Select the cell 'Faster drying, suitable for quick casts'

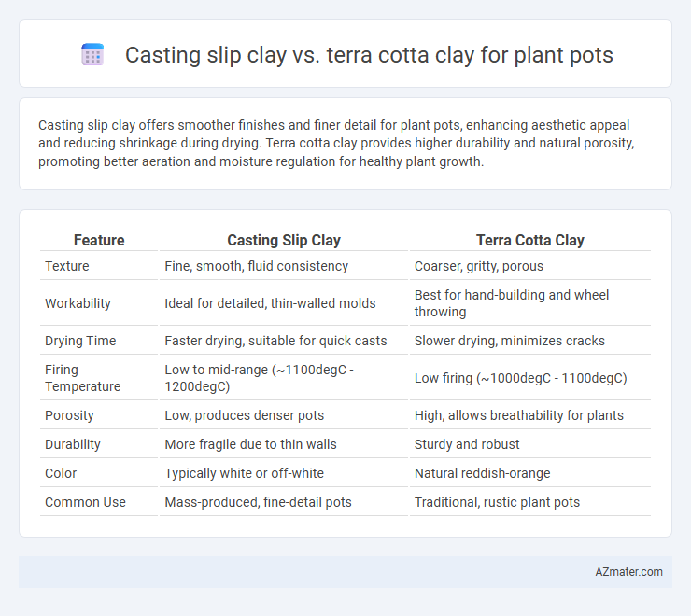275,341
